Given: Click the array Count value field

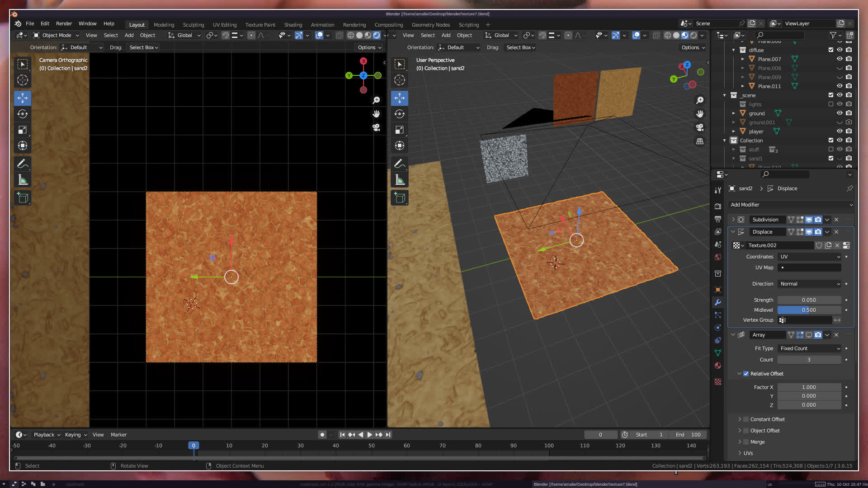Looking at the screenshot, I should pos(809,360).
